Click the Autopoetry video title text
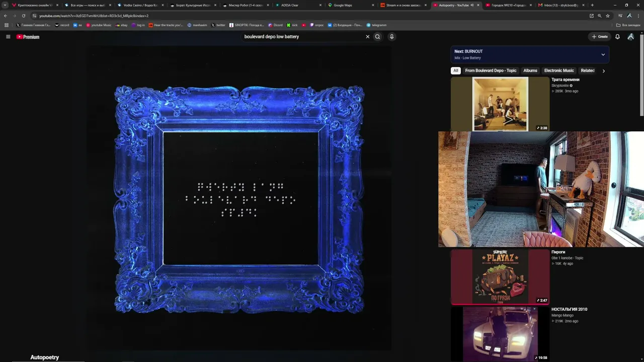The image size is (644, 362). click(x=45, y=357)
